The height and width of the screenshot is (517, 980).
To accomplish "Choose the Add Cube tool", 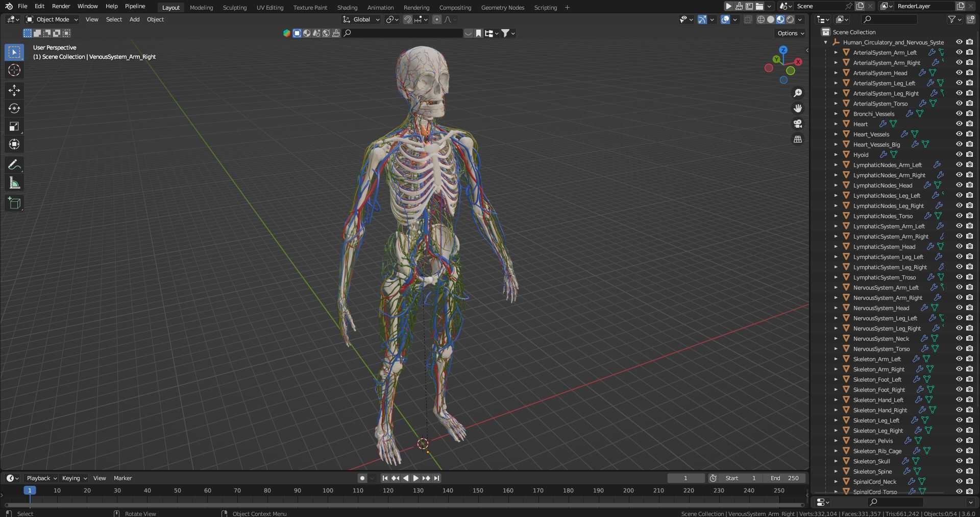I will pyautogui.click(x=14, y=203).
